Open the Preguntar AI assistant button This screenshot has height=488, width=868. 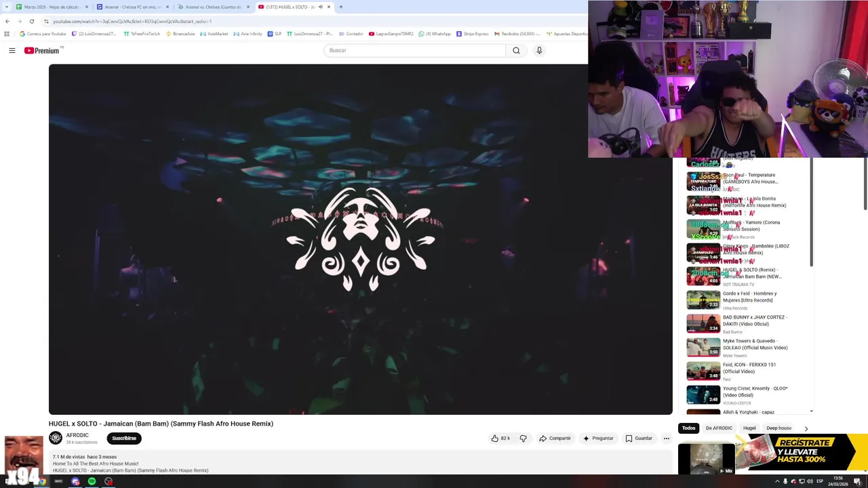coord(598,439)
